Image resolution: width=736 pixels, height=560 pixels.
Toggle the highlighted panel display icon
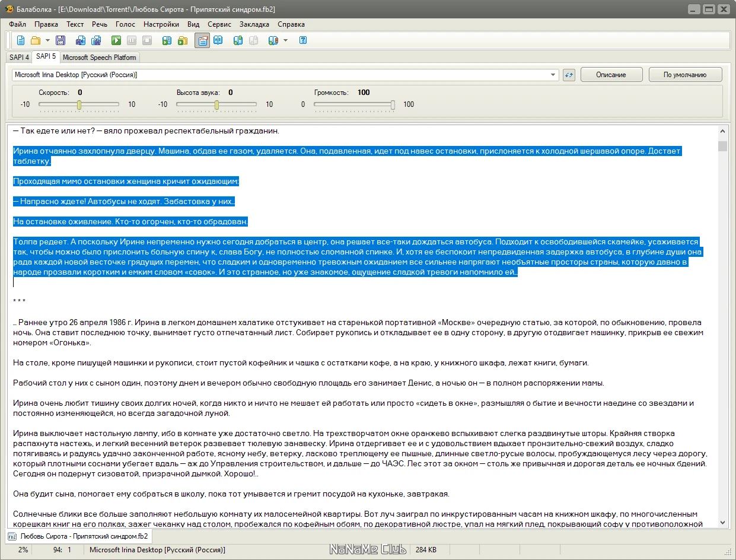[x=203, y=40]
